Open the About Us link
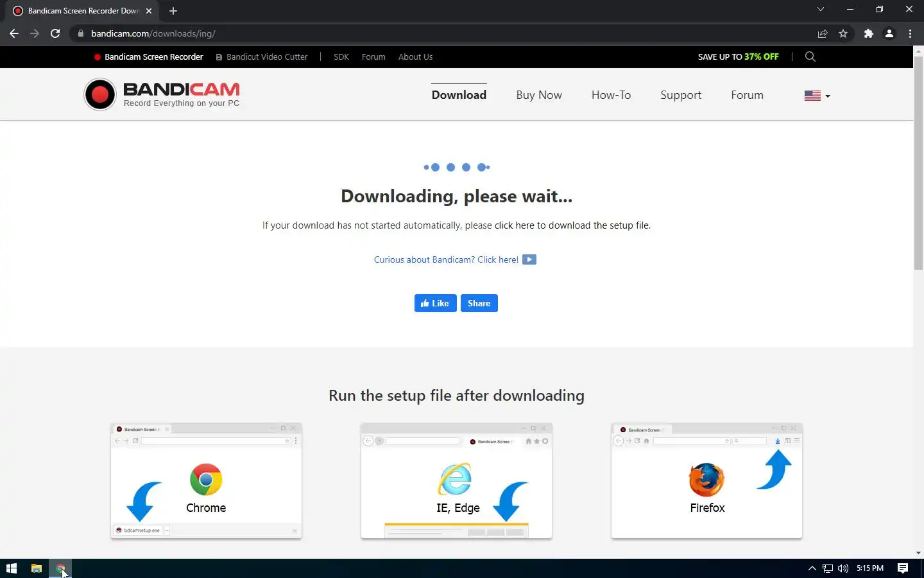This screenshot has height=578, width=924. click(415, 57)
